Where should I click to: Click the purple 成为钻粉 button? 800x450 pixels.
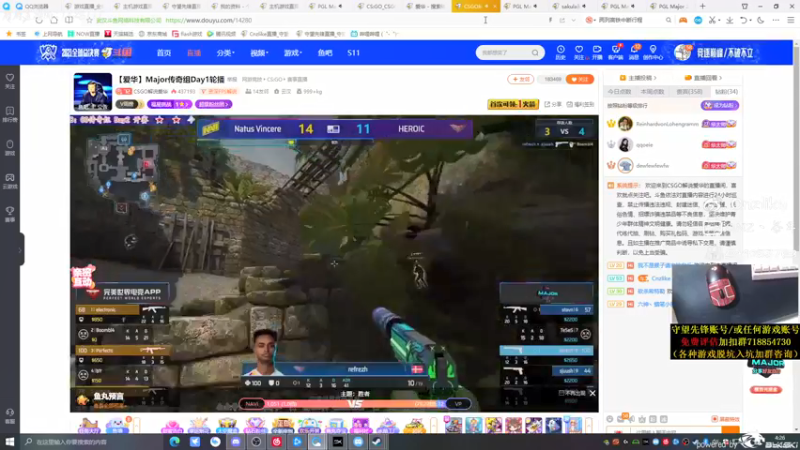pos(719,106)
